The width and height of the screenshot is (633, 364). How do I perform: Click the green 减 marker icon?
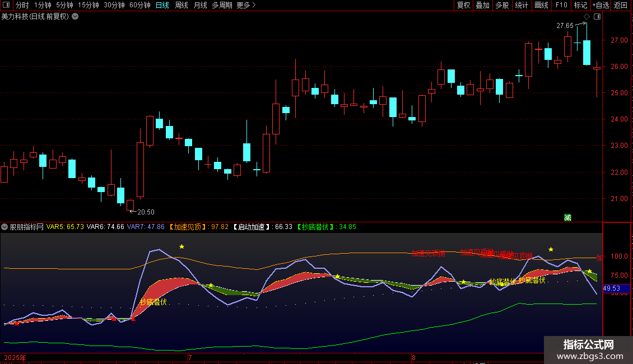click(567, 217)
